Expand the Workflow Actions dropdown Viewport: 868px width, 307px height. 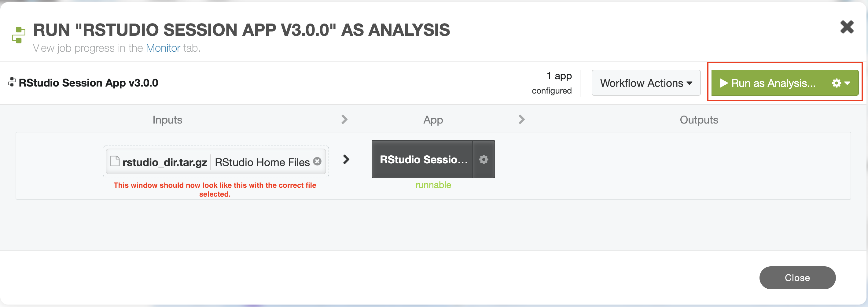click(646, 83)
